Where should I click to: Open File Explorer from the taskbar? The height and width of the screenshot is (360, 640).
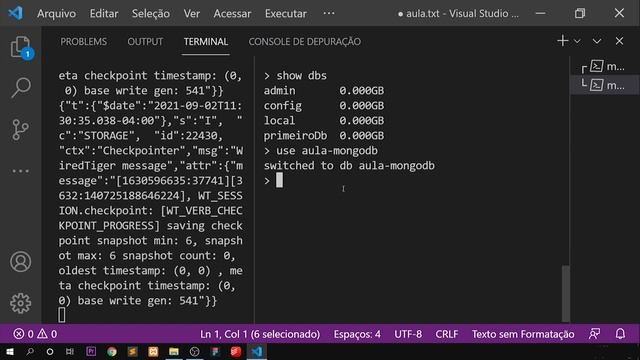pos(174,351)
